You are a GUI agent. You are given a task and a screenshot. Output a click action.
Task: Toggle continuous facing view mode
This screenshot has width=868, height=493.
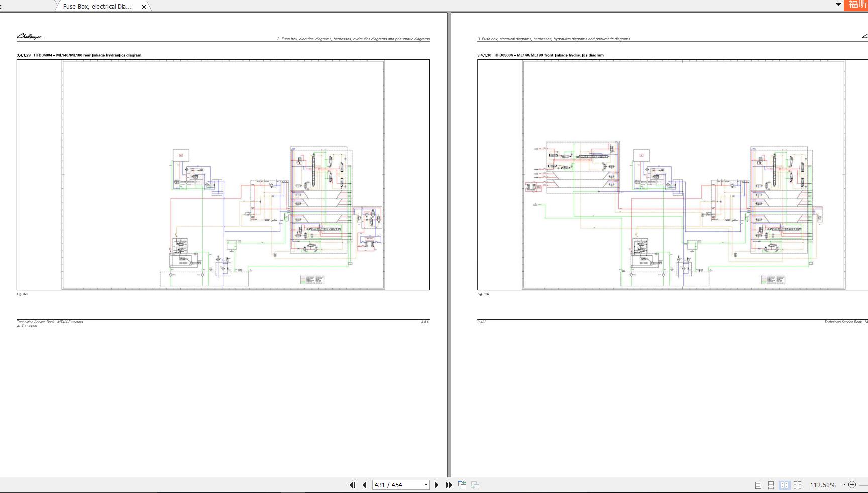[797, 485]
